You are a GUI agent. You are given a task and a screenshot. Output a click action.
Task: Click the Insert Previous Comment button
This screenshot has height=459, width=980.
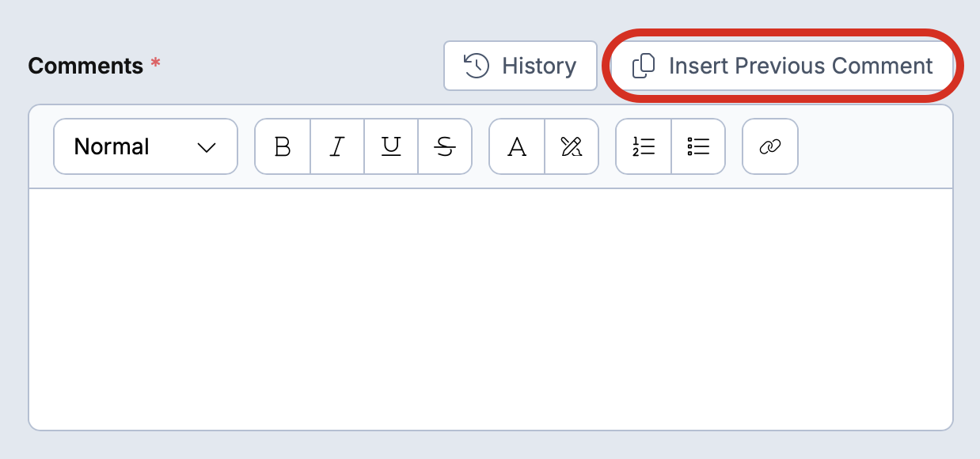tap(782, 66)
